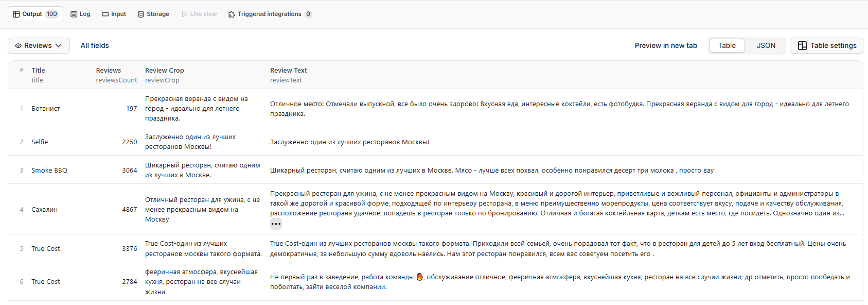
Task: Switch to JSON display mode
Action: click(766, 45)
